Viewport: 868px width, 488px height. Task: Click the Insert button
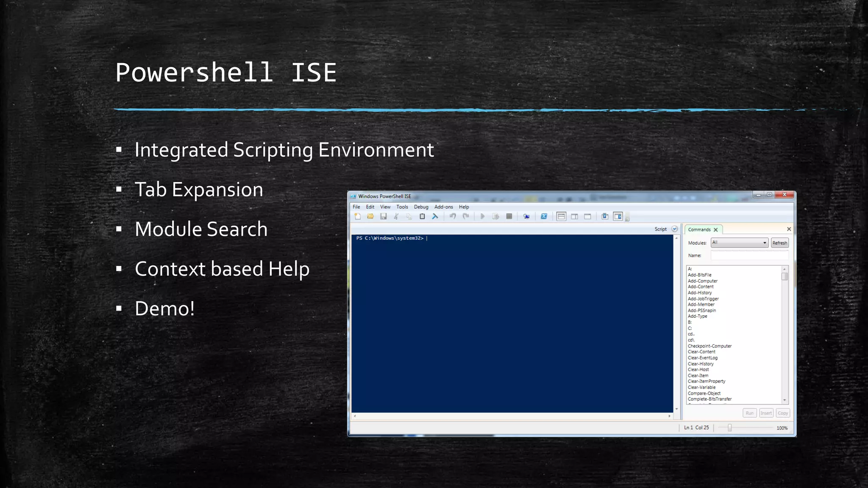point(766,413)
